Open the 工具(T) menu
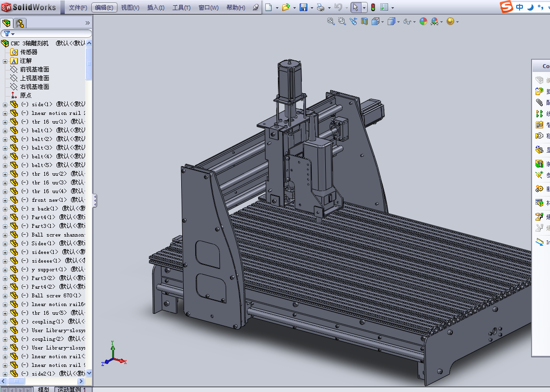Image resolution: width=550 pixels, height=392 pixels. 181,7
